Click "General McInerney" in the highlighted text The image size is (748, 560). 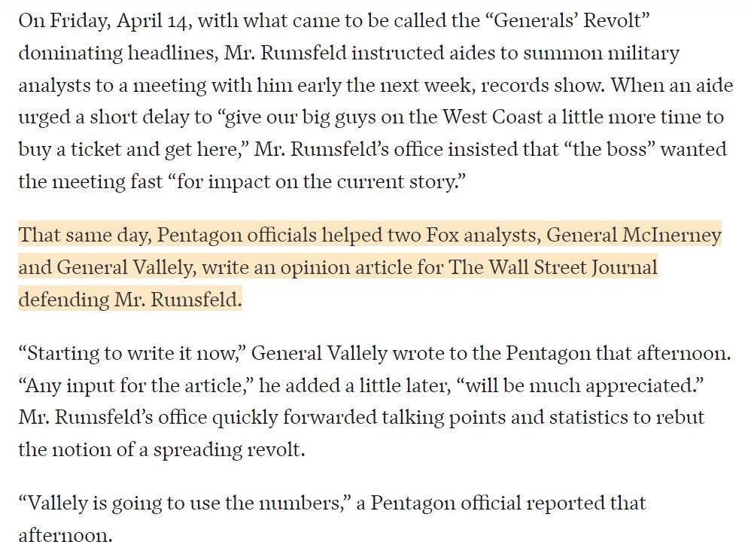point(634,236)
